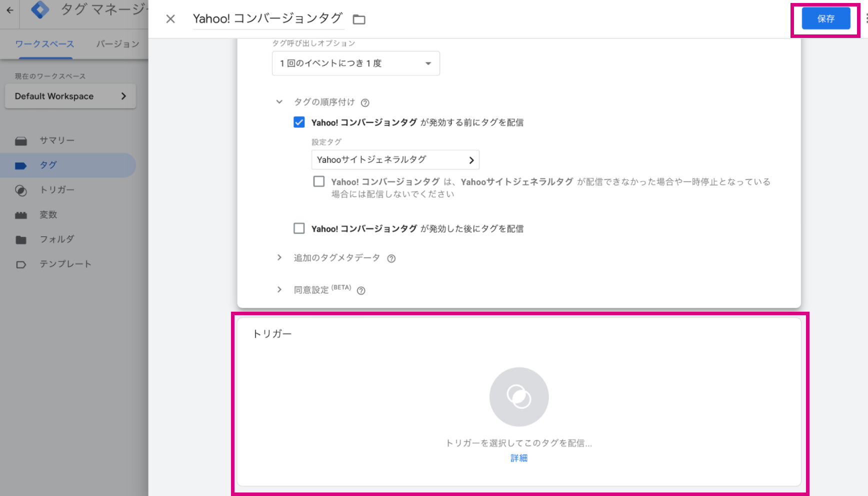The height and width of the screenshot is (496, 868).
Task: Open help for 同意設定
Action: point(361,291)
